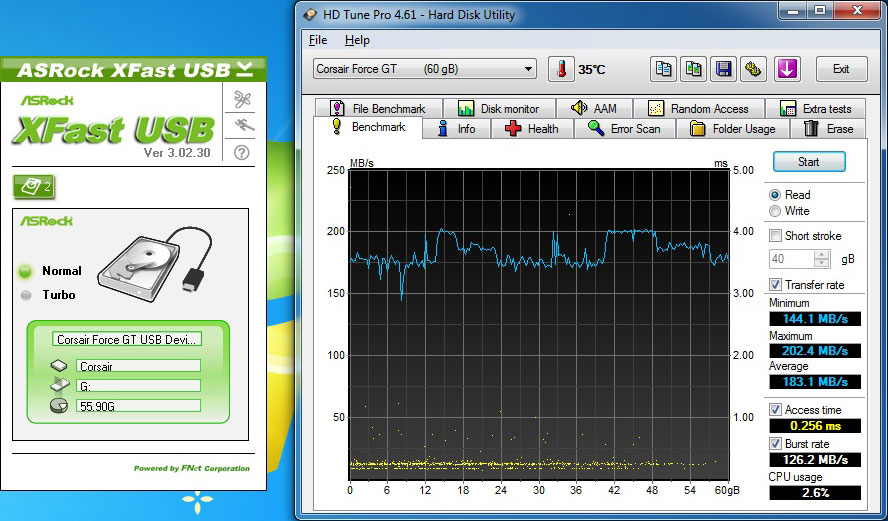
Task: Switch to the Erase tab
Action: (829, 129)
